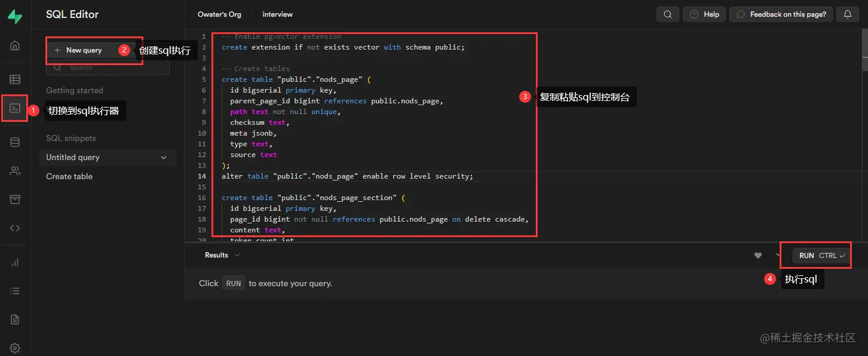Click the 'checksum text' code line
This screenshot has height=356, width=868.
click(x=260, y=122)
